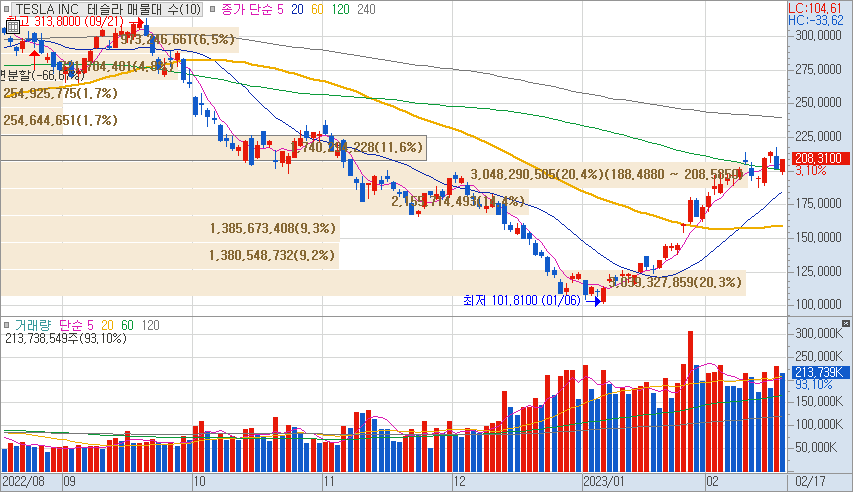Click the current volume tag 213,739K
Screen dimensions: 853x492
point(819,372)
